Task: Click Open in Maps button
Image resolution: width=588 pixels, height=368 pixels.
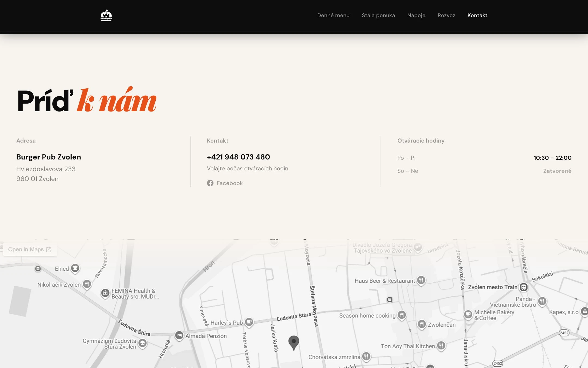Action: click(30, 249)
